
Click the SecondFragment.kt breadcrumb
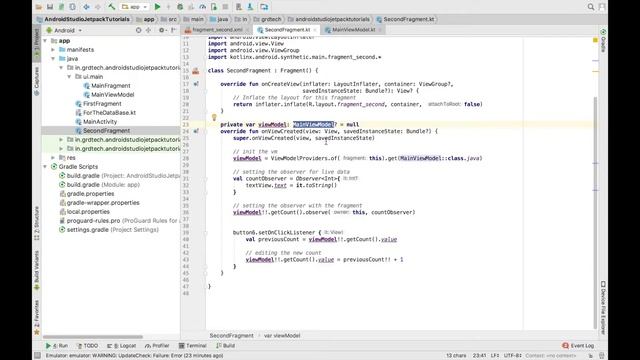[405, 19]
